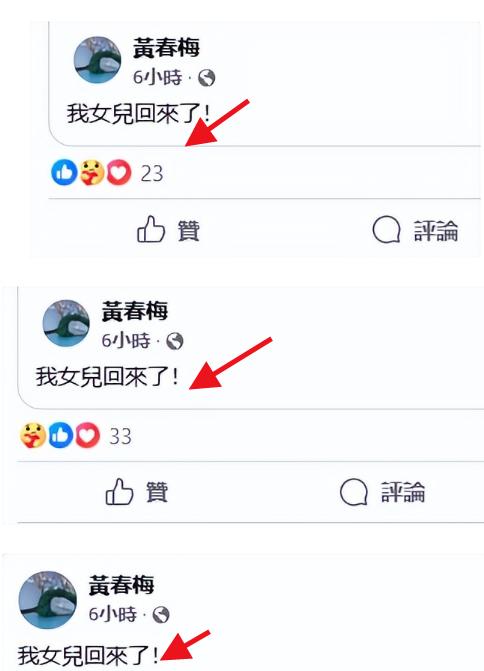Open the 33 reactions count list
The height and width of the screenshot is (671, 484).
point(120,436)
